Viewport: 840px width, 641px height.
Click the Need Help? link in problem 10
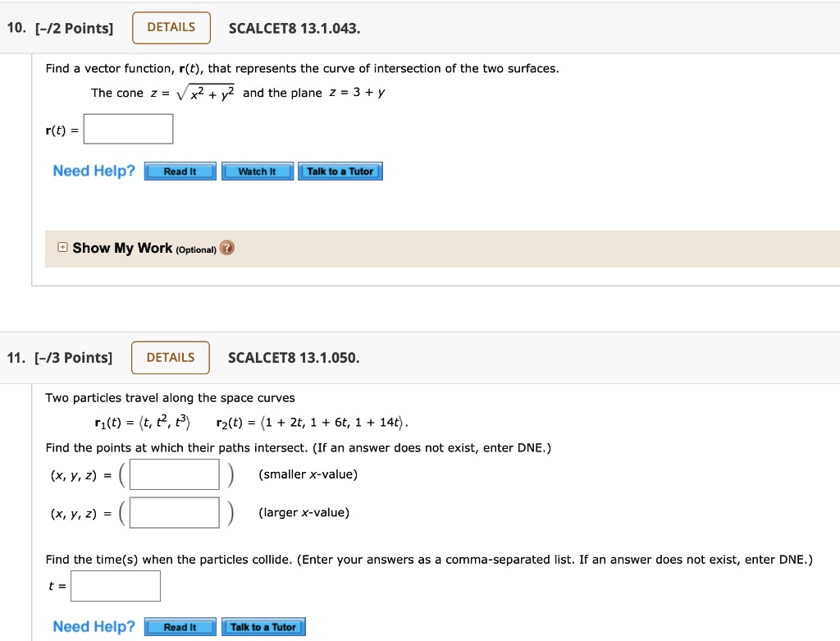coord(94,171)
